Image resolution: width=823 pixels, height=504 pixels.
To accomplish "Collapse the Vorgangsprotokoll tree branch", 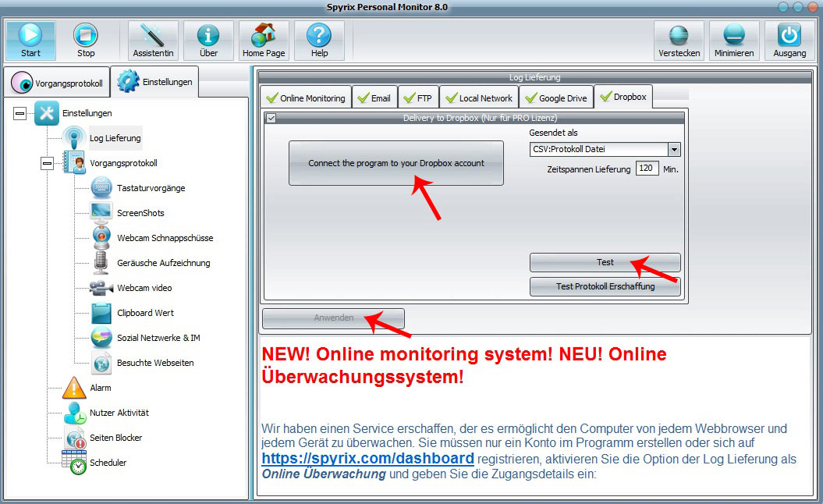I will (48, 163).
